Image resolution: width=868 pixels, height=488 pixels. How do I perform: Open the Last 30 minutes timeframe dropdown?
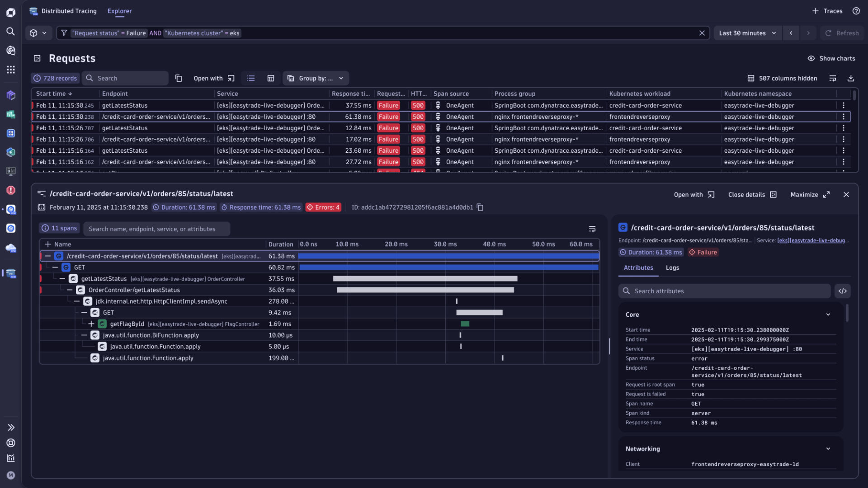[x=747, y=33]
